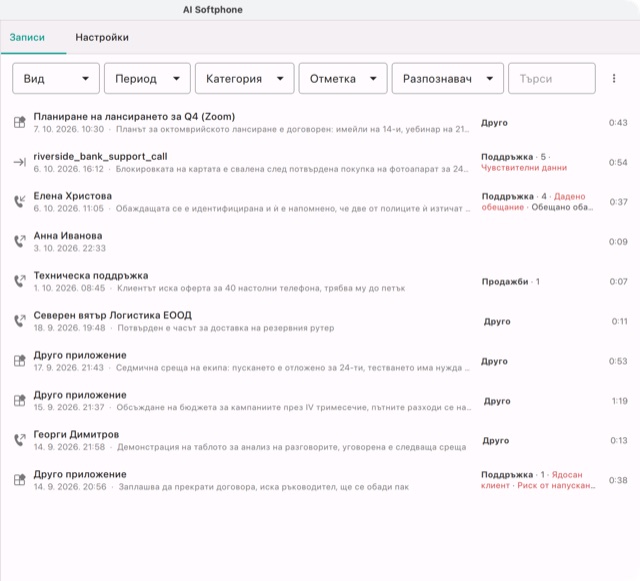Open the three-dot more options menu
The height and width of the screenshot is (581, 640).
click(x=614, y=78)
